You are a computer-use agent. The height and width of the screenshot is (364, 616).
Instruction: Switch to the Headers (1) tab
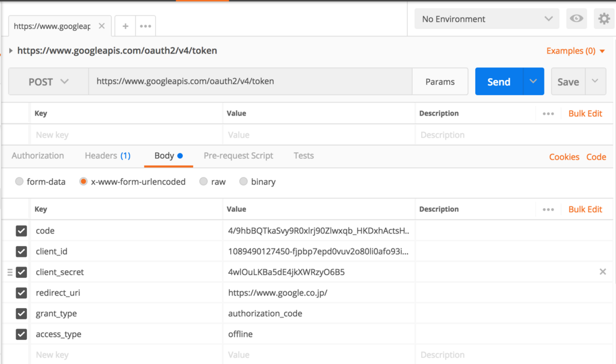point(108,156)
